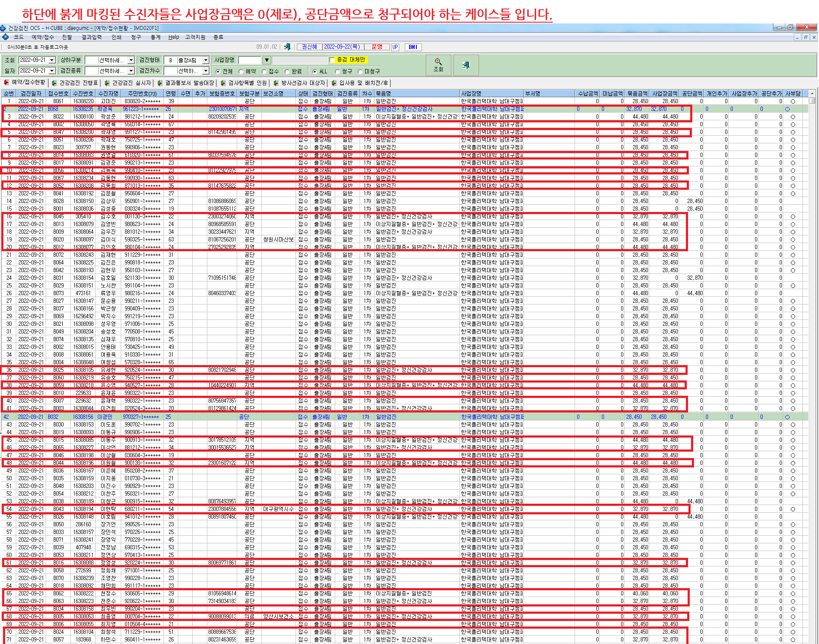Open the 건강검진 진행표 tab flag icon

[54, 83]
